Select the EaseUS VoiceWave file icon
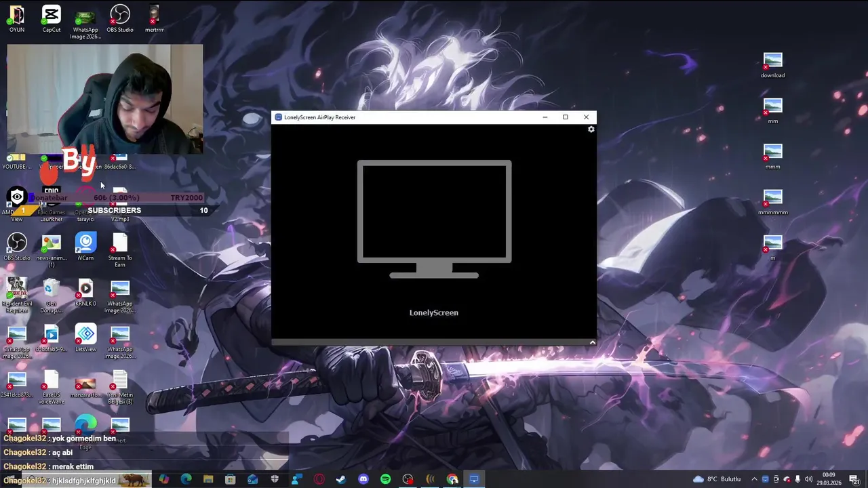 point(52,388)
